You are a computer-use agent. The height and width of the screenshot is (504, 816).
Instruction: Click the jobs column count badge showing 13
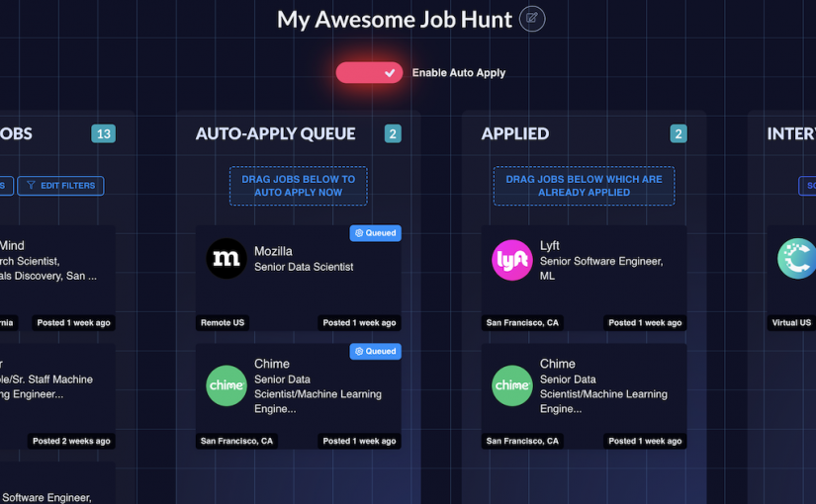[103, 133]
